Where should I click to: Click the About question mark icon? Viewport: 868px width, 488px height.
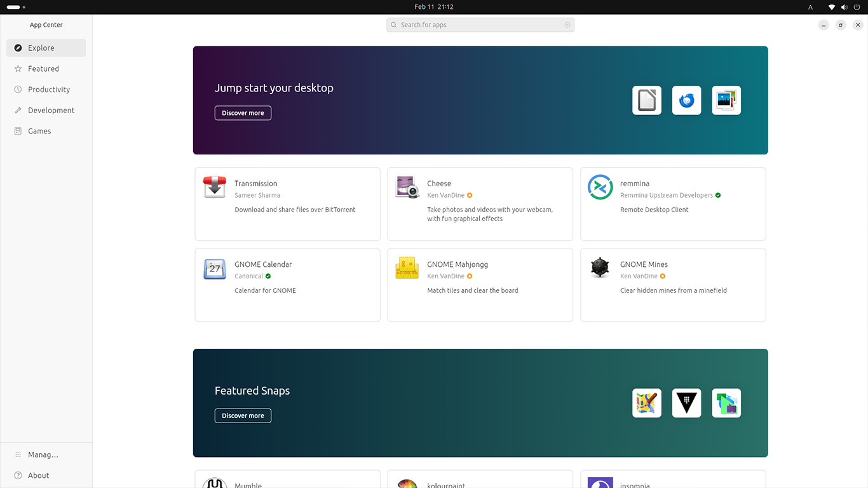point(18,475)
